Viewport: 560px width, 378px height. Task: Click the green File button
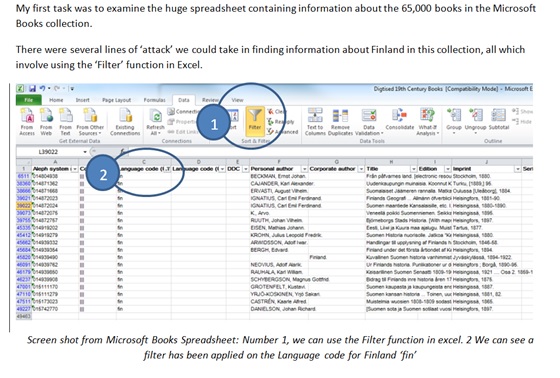click(x=29, y=100)
